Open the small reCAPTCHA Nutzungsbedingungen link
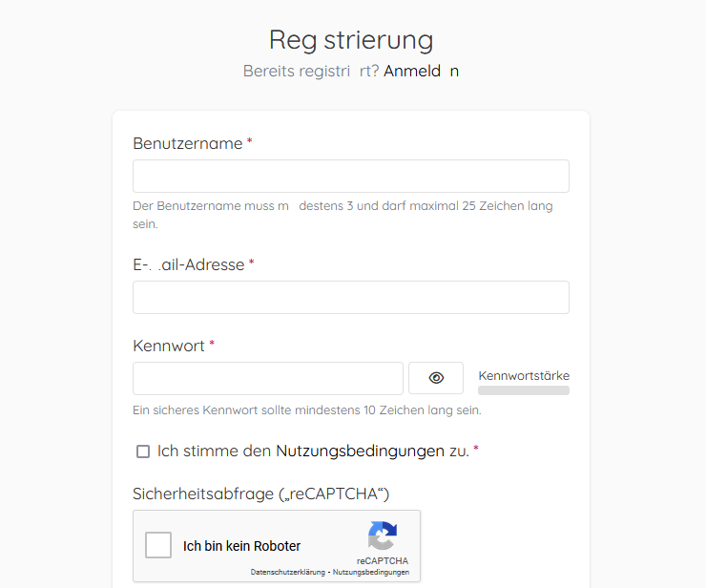 371,573
